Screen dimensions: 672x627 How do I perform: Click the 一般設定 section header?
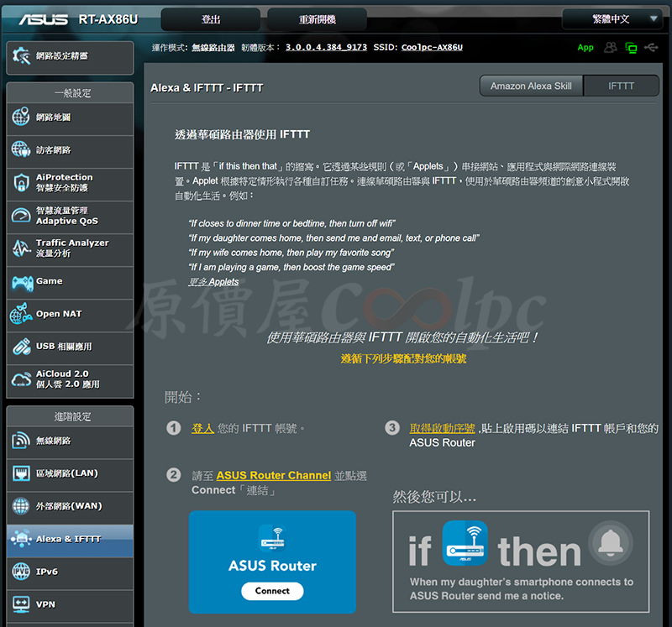(x=71, y=92)
